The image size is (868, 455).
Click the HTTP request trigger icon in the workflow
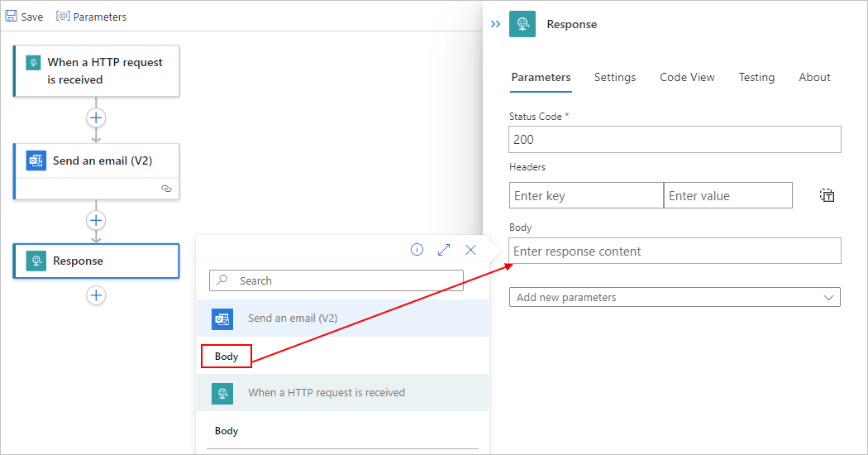(33, 63)
